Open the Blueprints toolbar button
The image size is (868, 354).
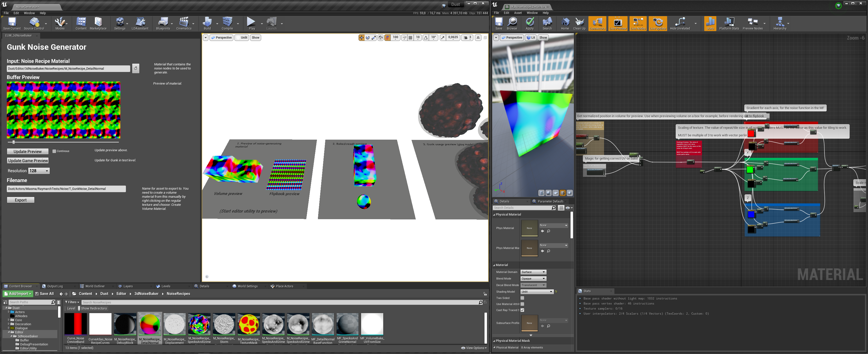[x=163, y=23]
